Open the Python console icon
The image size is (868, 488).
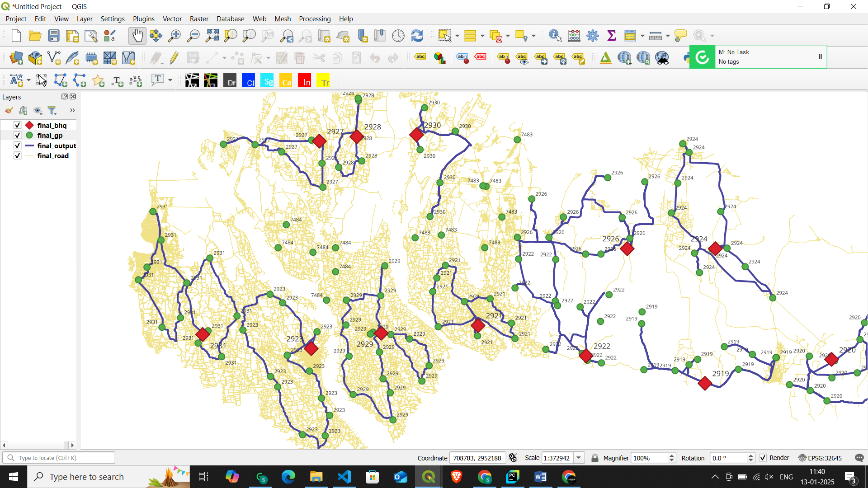688,58
